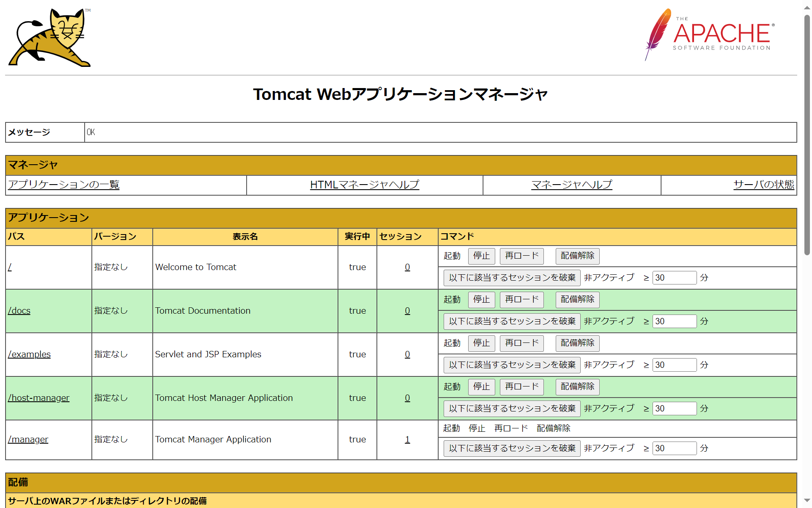This screenshot has height=508, width=812.
Task: Expire sessions button for root application
Action: click(512, 278)
